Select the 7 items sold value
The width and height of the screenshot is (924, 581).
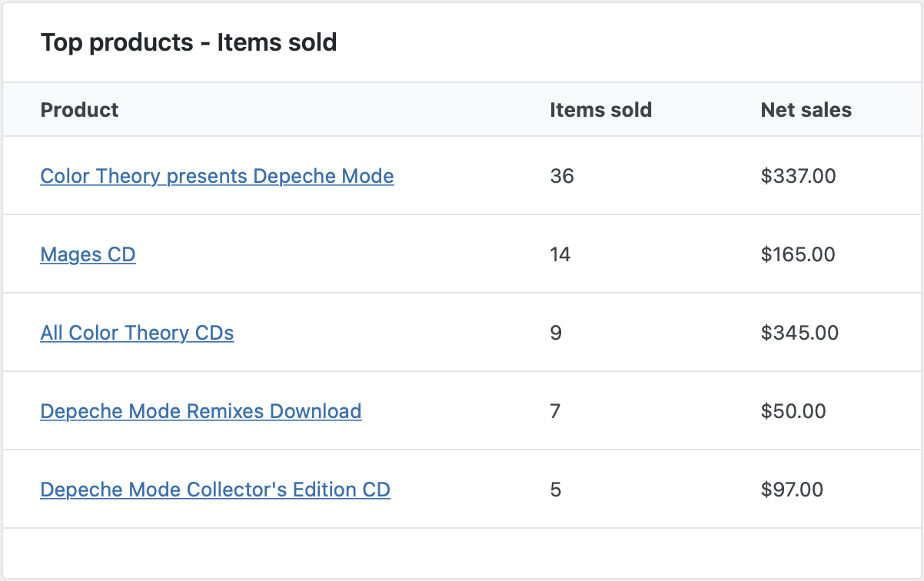(555, 411)
